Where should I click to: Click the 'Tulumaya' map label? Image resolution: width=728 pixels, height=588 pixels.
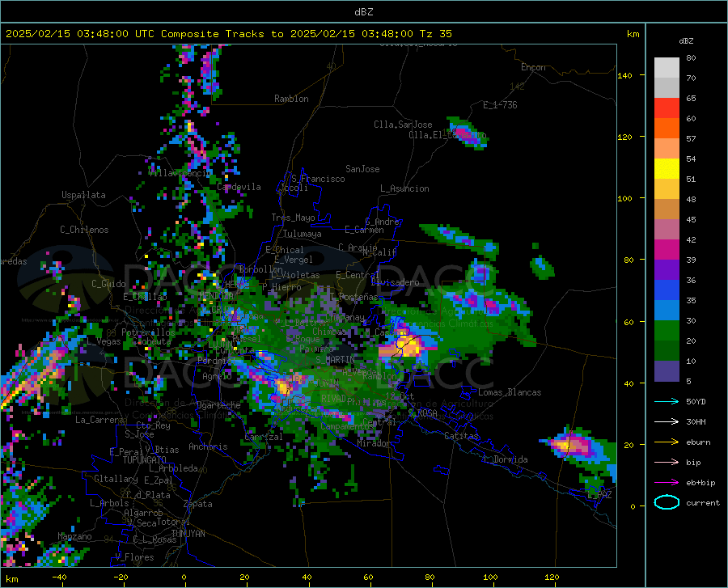tap(303, 234)
